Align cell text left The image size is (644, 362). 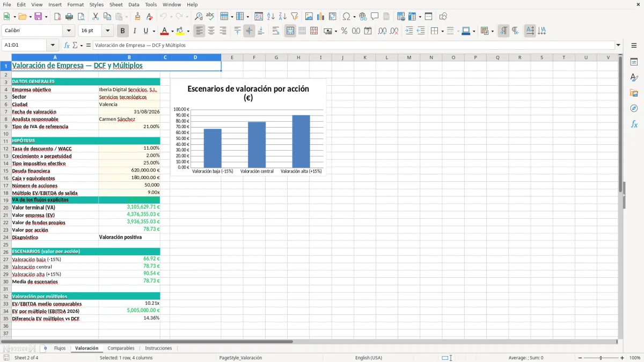[x=199, y=31]
